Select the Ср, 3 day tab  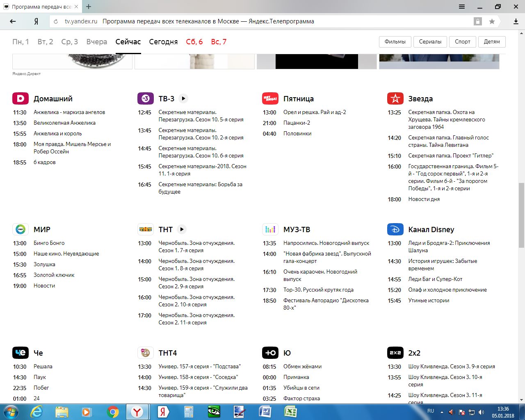tap(70, 41)
